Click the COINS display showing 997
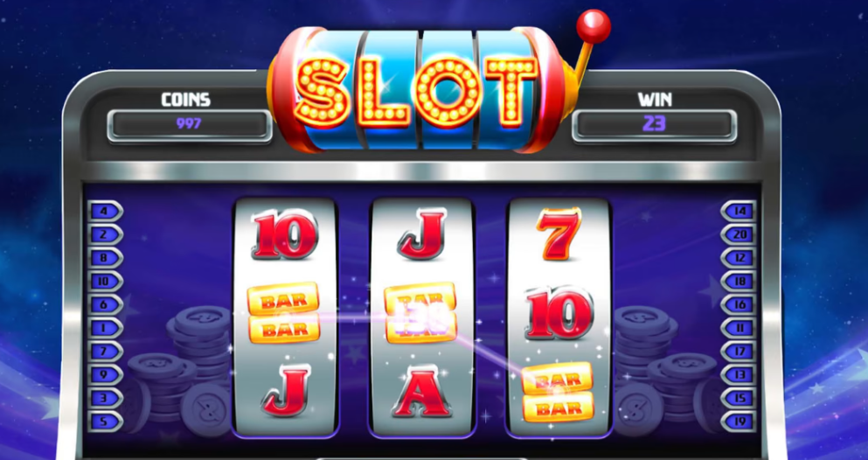 click(189, 124)
